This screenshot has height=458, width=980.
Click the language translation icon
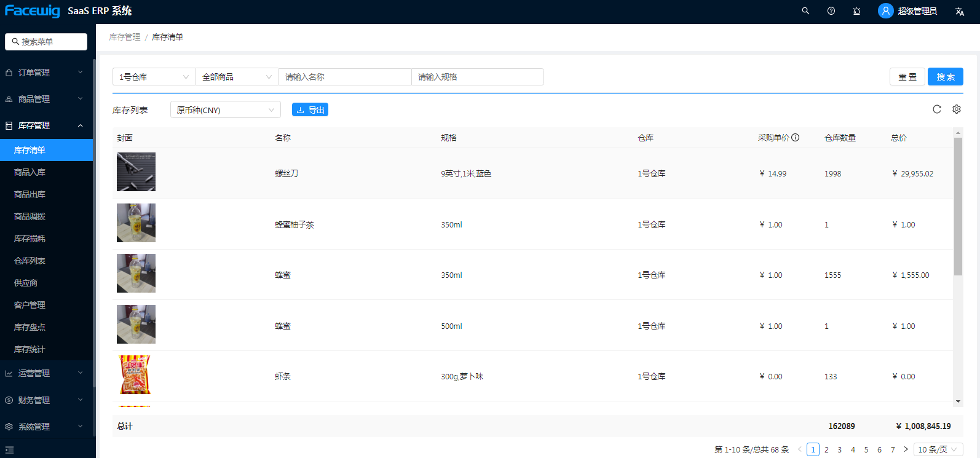pos(959,12)
